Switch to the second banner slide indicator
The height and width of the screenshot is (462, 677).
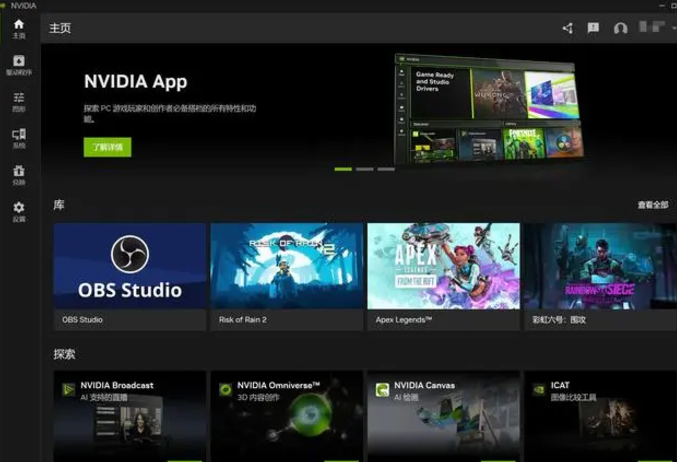tap(365, 169)
